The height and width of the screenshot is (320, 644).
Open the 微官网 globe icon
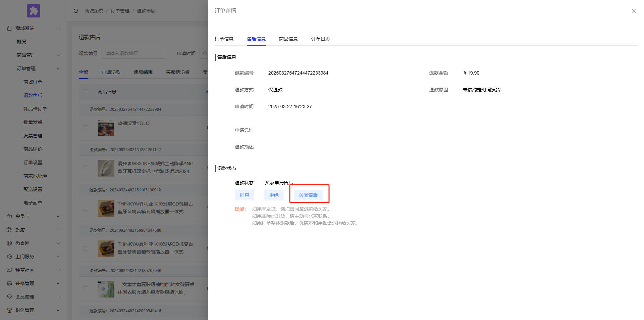point(9,243)
